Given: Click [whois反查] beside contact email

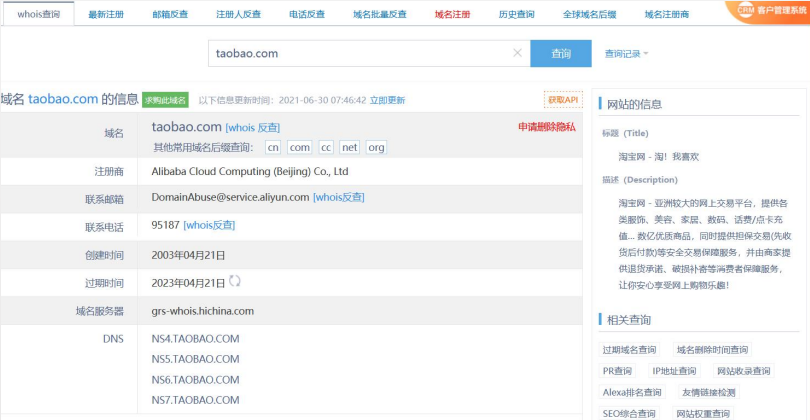Looking at the screenshot, I should [339, 197].
